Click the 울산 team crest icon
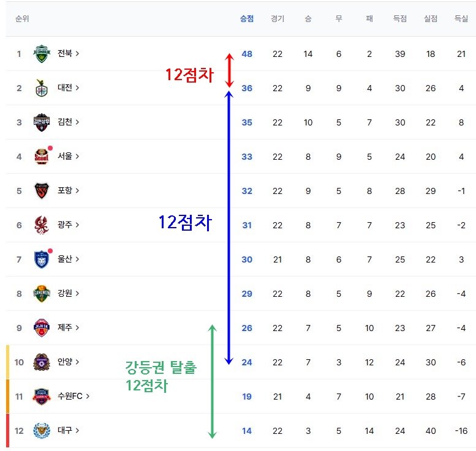Viewport: 476px width, 451px height. 41,259
